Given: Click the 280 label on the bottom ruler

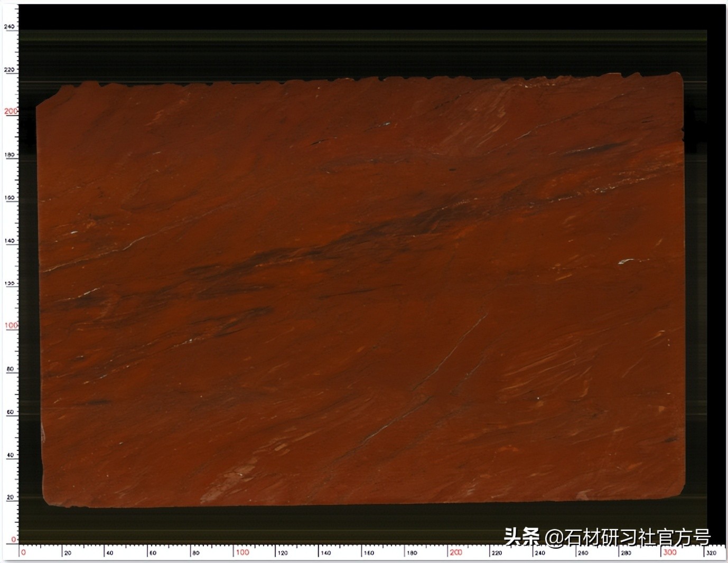Looking at the screenshot, I should (626, 553).
